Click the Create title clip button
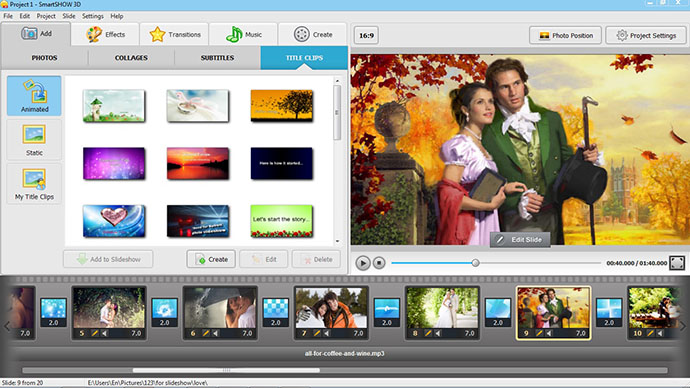 point(211,259)
